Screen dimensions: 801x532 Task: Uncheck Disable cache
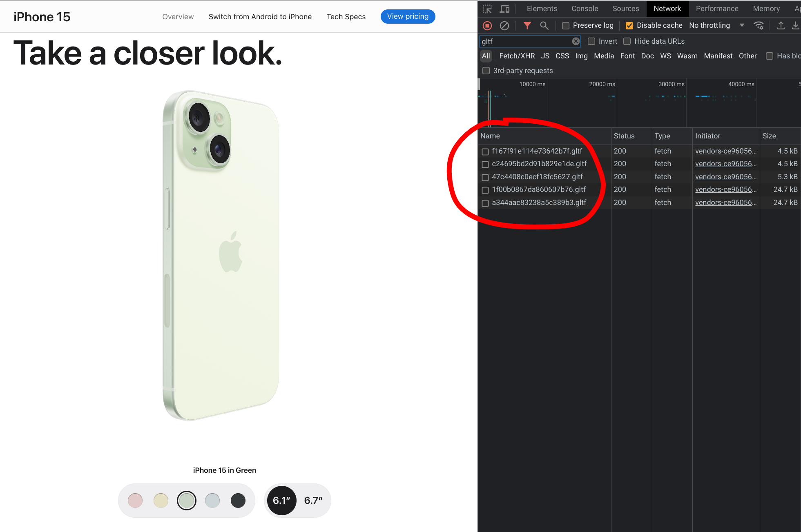pos(629,25)
